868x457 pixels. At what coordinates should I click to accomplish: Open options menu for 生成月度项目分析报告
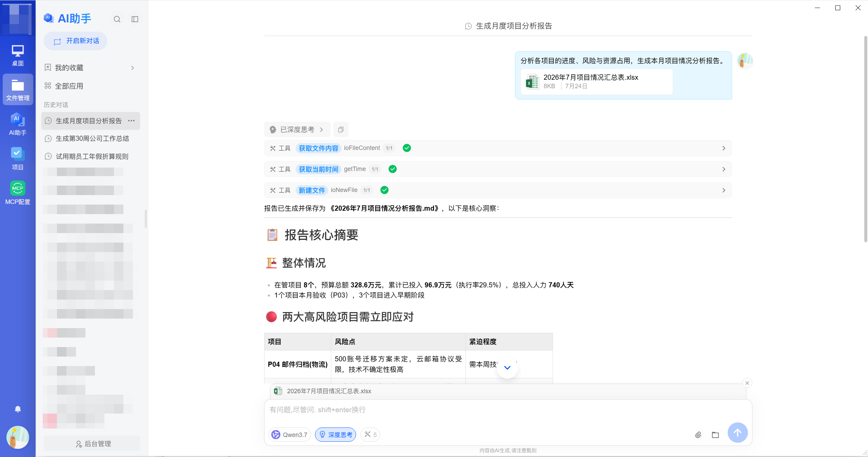(x=132, y=121)
